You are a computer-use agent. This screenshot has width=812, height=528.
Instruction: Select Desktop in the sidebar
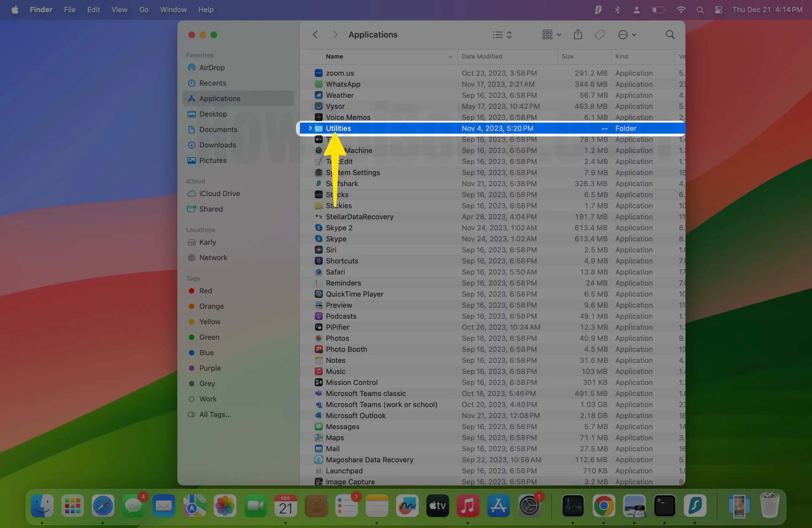click(238, 114)
